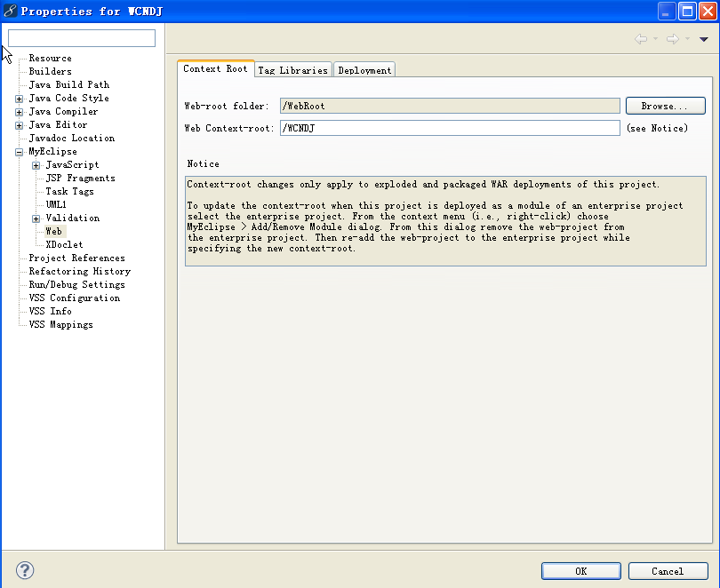720x588 pixels.
Task: Open the back history dropdown arrow
Action: 655,39
